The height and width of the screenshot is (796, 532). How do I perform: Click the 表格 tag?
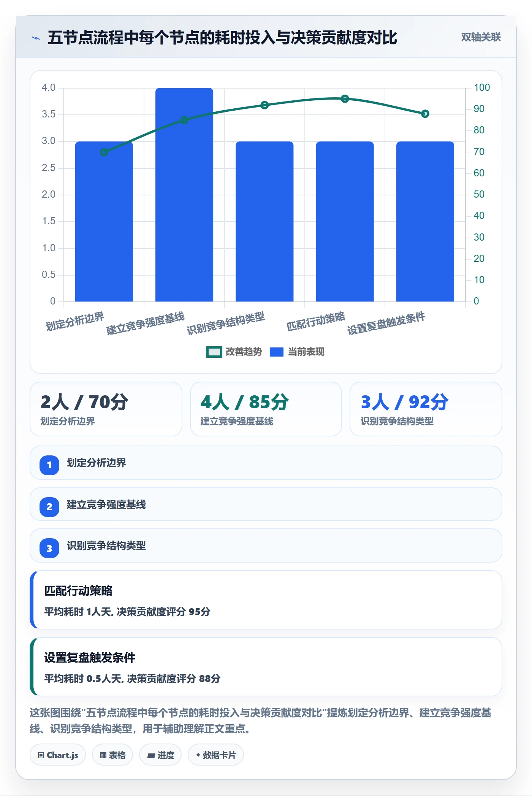click(x=112, y=755)
